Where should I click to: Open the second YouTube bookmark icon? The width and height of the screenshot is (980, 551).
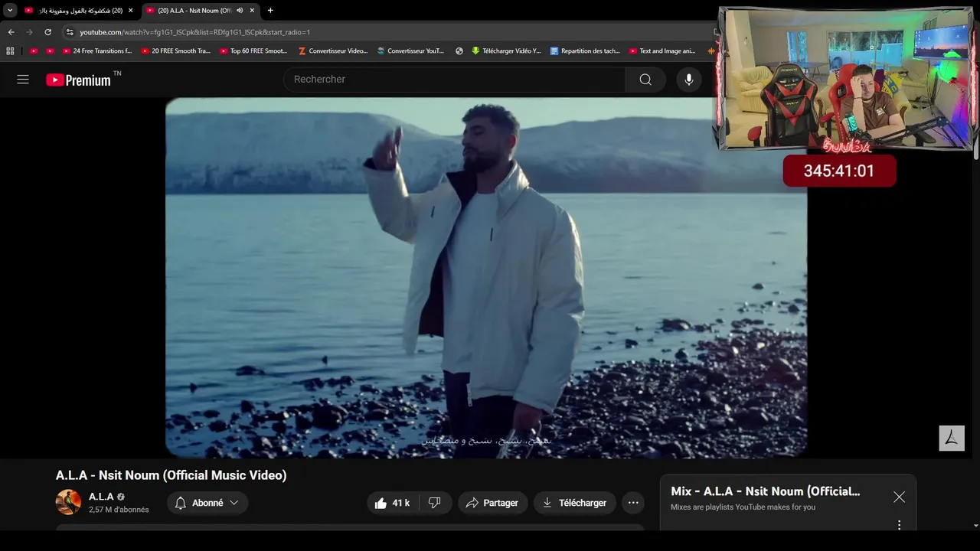tap(51, 51)
